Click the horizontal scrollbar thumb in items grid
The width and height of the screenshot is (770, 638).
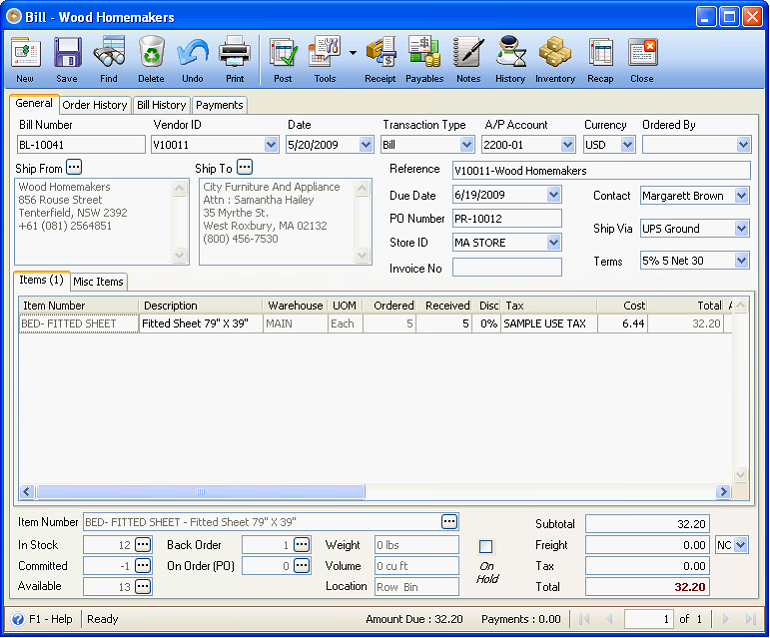click(200, 491)
